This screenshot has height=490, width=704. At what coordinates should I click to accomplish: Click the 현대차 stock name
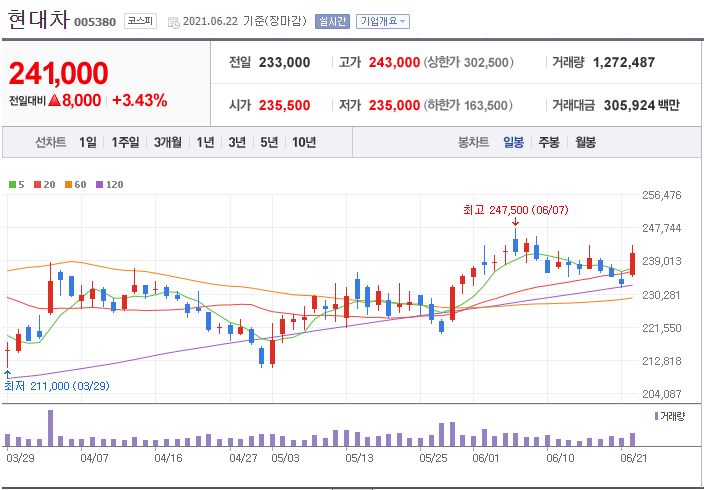pyautogui.click(x=39, y=21)
